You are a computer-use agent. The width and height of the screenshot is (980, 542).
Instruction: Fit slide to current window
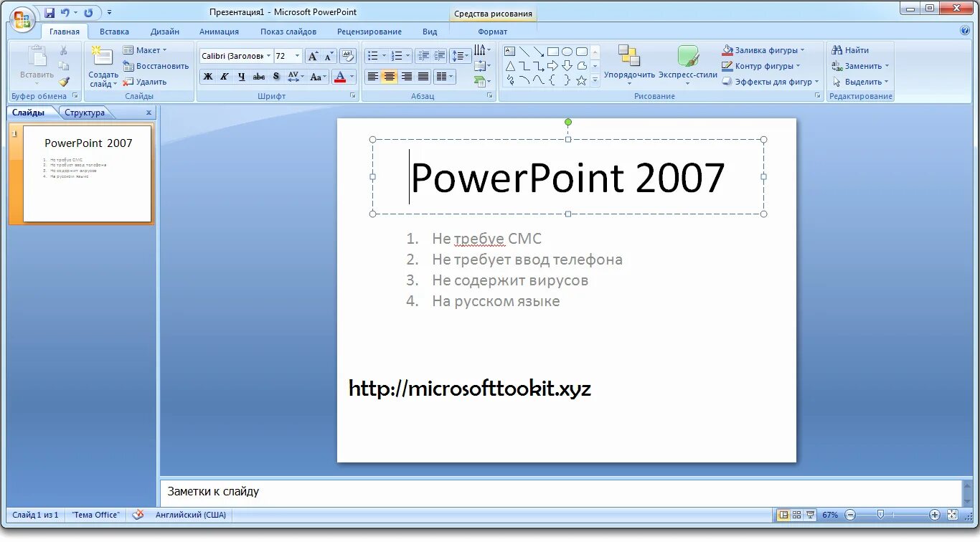pos(952,515)
